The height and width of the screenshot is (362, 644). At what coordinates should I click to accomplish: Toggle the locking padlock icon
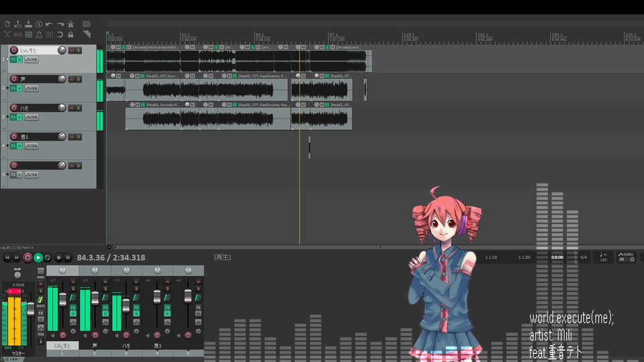70,34
